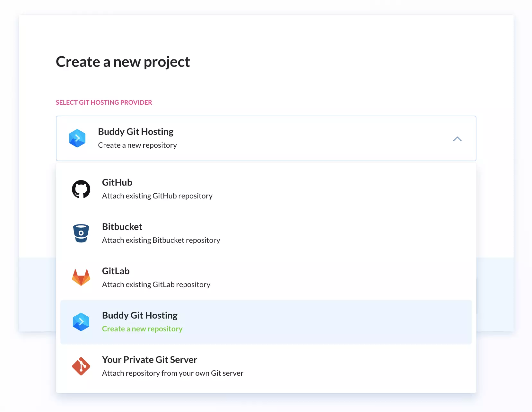Select the Private Git Server icon

(x=81, y=366)
